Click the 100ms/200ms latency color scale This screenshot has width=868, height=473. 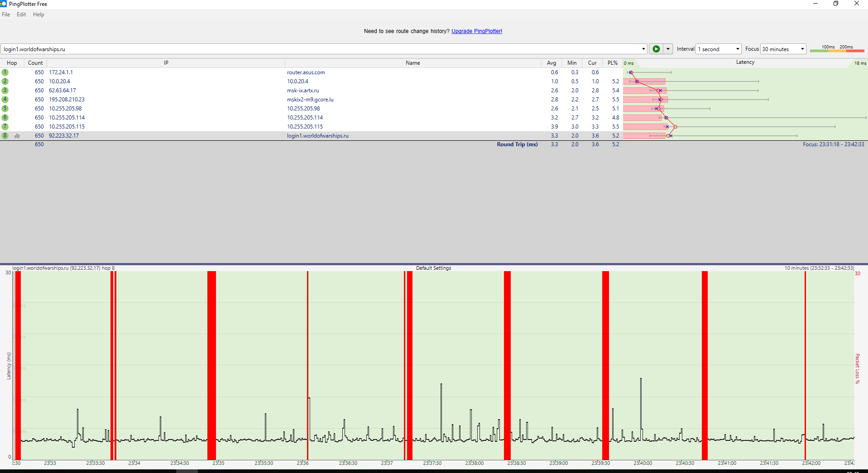837,48
